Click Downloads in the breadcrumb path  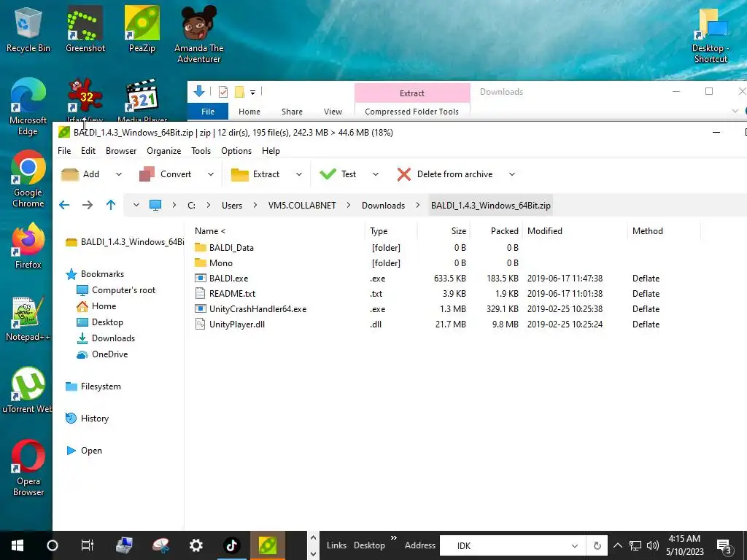pos(383,205)
